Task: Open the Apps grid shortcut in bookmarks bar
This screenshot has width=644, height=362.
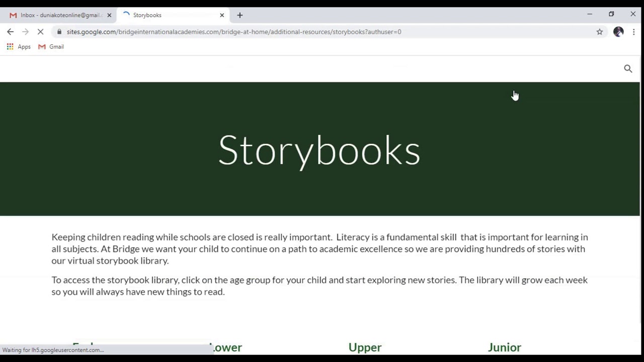Action: coord(19,47)
